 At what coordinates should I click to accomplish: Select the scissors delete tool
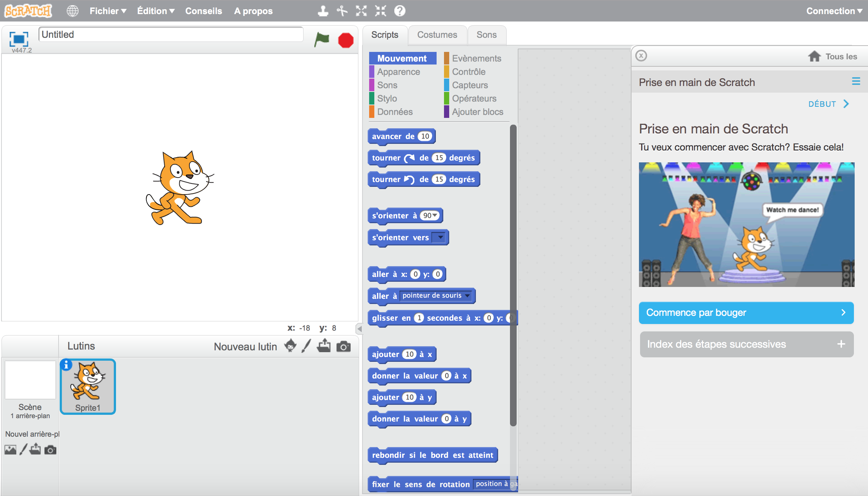(x=342, y=11)
